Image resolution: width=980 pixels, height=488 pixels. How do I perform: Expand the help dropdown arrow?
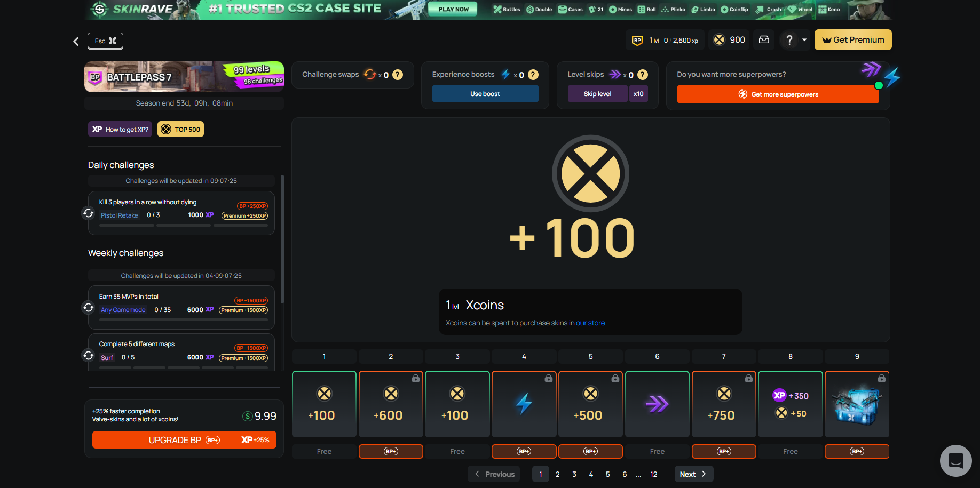pyautogui.click(x=804, y=40)
